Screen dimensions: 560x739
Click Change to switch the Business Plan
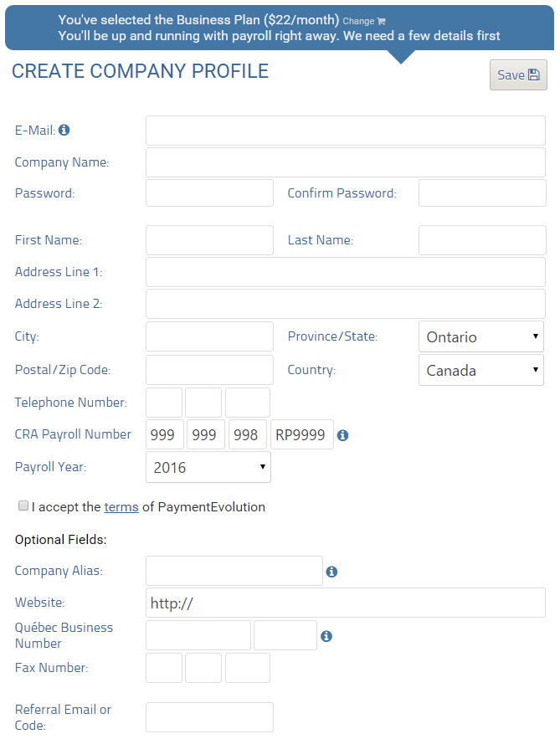point(358,22)
